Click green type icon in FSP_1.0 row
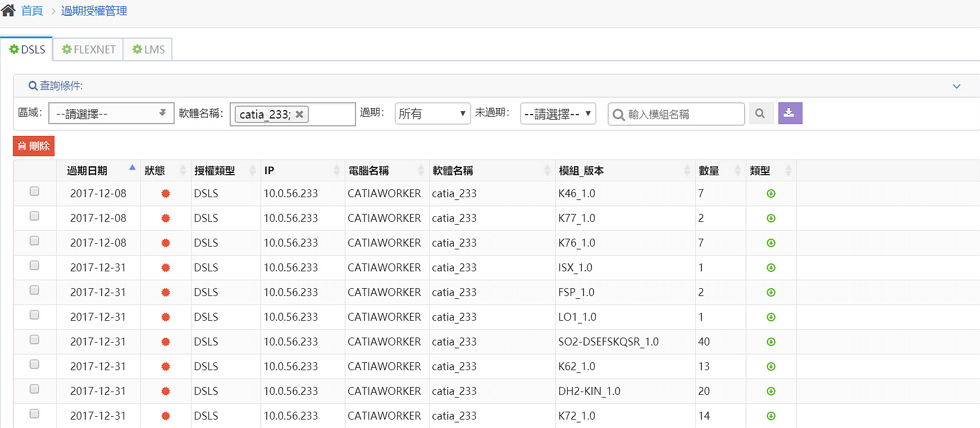980x428 pixels. pos(771,293)
